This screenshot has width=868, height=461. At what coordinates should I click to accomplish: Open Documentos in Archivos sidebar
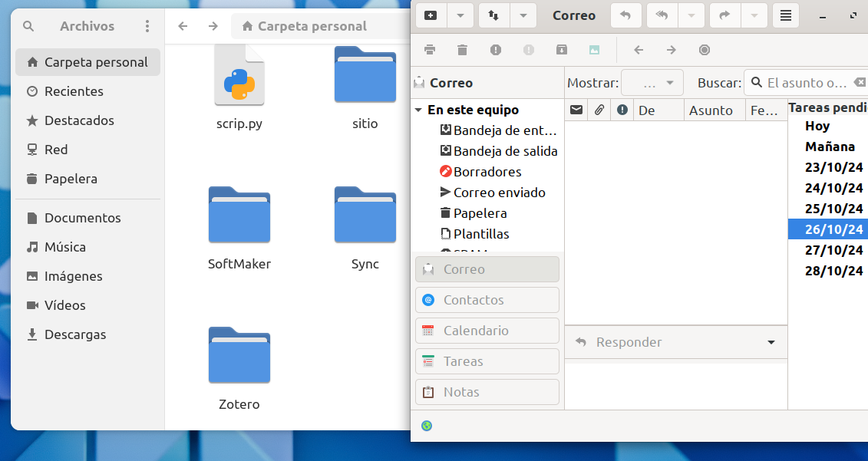(88, 218)
